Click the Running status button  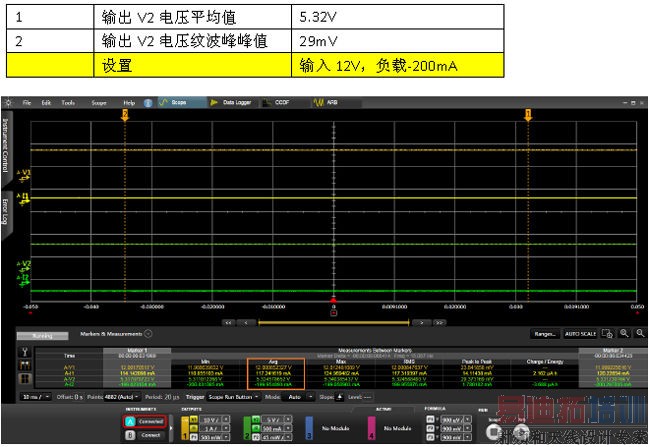pos(42,335)
